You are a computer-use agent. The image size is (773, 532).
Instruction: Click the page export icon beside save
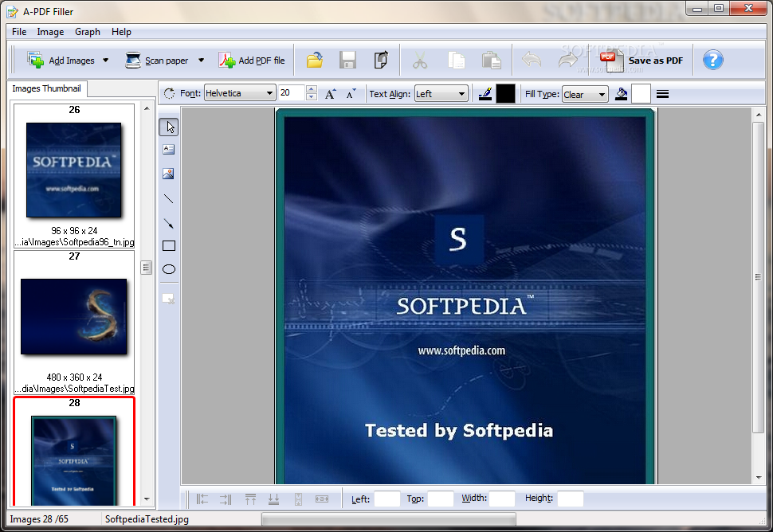click(381, 60)
